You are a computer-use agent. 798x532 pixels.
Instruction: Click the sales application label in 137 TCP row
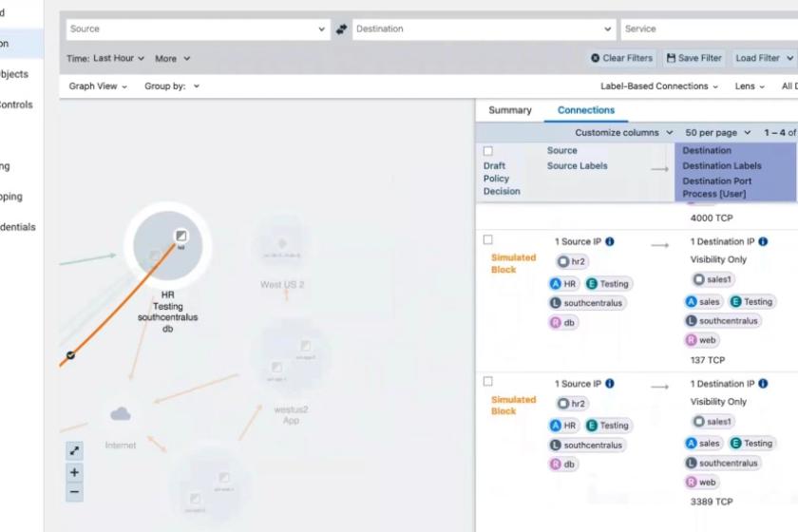(704, 302)
